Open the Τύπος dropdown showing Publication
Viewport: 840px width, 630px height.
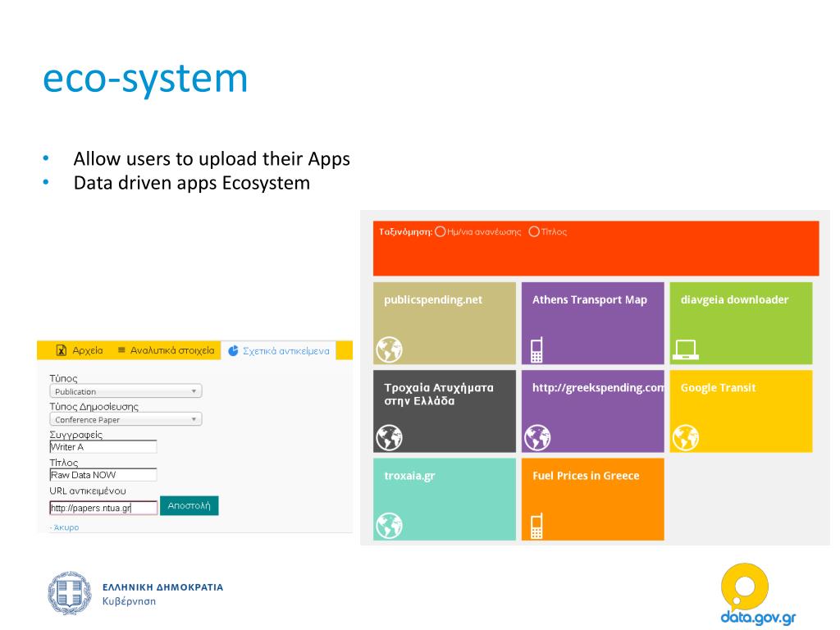[x=126, y=391]
